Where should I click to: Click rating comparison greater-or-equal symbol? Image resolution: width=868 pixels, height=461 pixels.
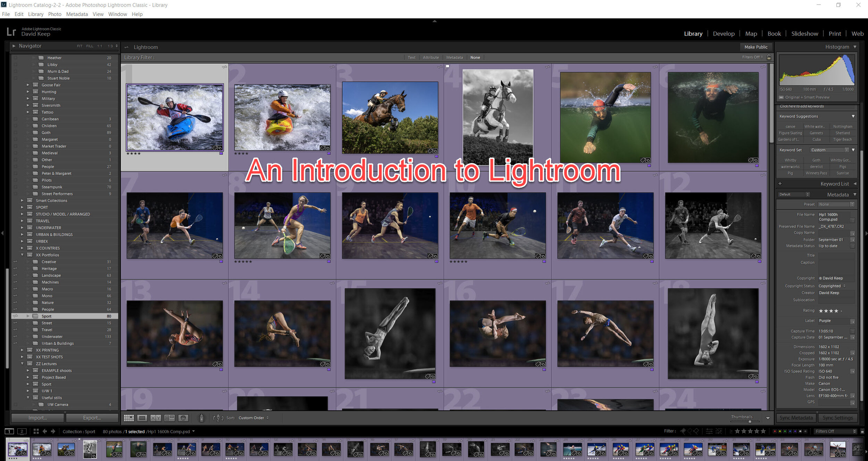[x=731, y=431]
